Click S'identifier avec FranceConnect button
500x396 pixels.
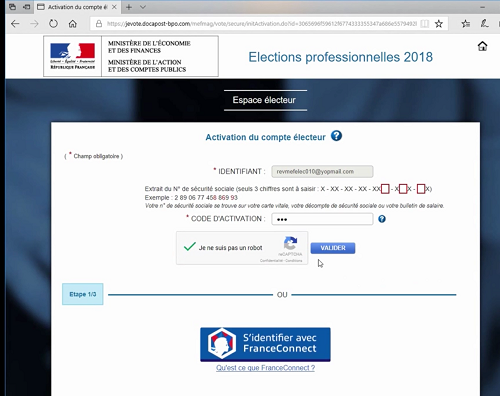click(265, 345)
